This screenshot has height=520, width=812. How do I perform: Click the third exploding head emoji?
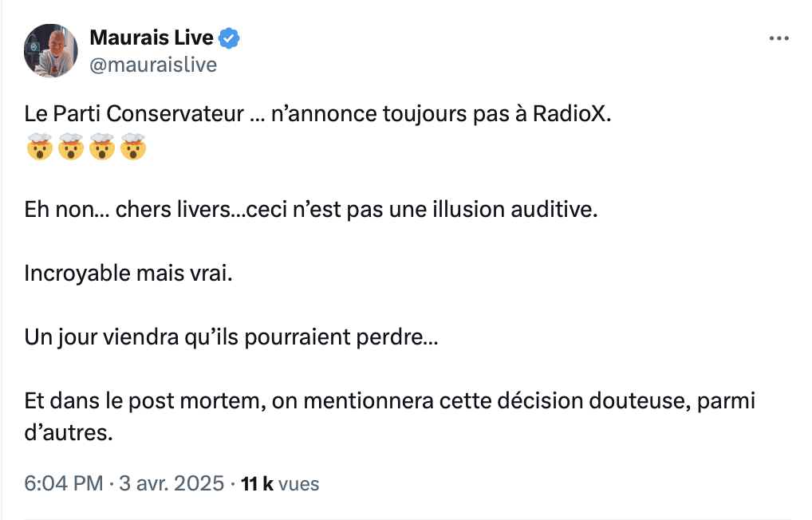click(x=102, y=147)
